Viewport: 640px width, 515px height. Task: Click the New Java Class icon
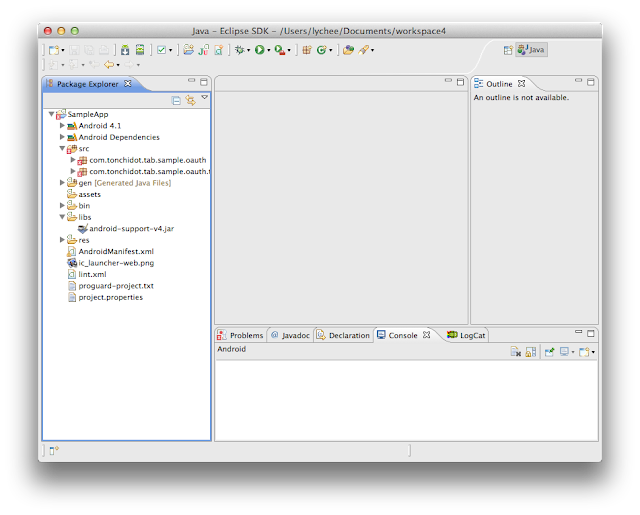[x=322, y=50]
